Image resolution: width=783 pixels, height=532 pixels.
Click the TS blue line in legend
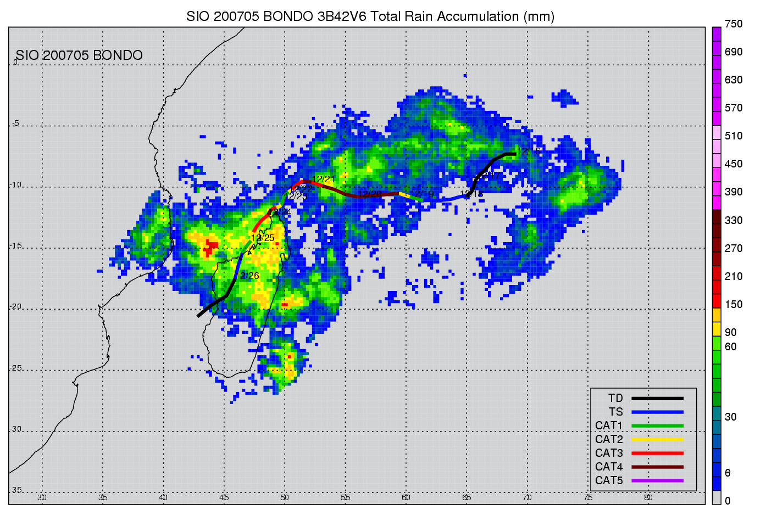point(657,412)
